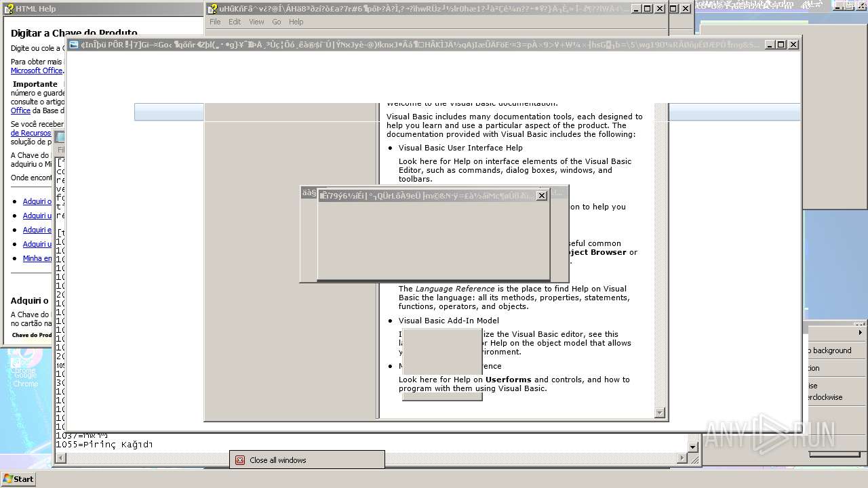Select 'o background' context menu entry
Viewport: 868px width, 488px height.
(x=829, y=350)
